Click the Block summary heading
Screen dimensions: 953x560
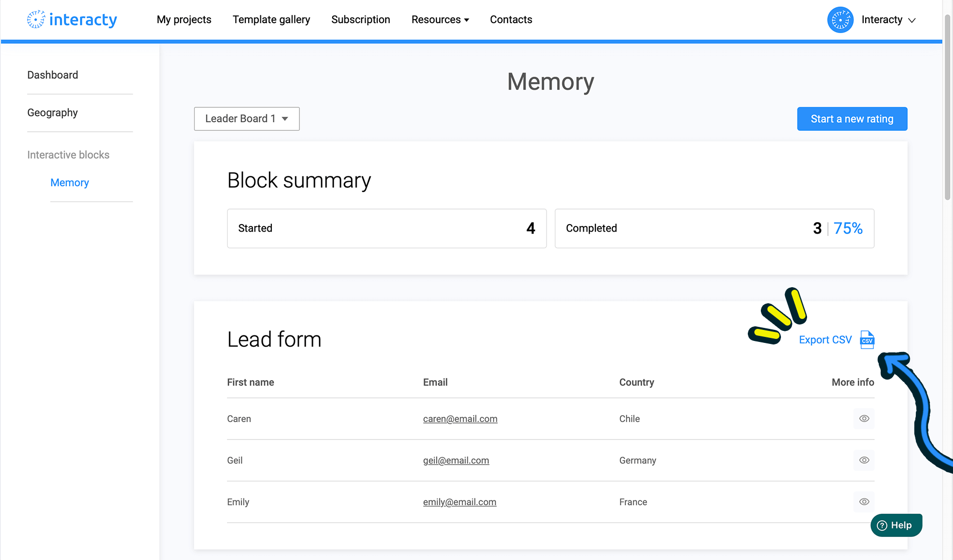click(x=299, y=180)
